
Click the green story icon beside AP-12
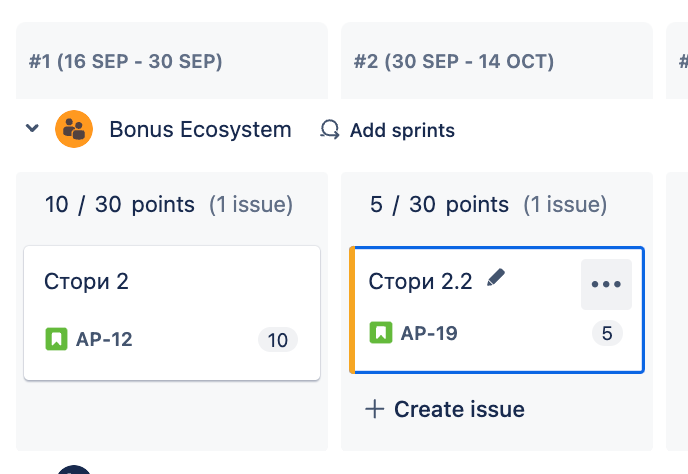coord(56,339)
